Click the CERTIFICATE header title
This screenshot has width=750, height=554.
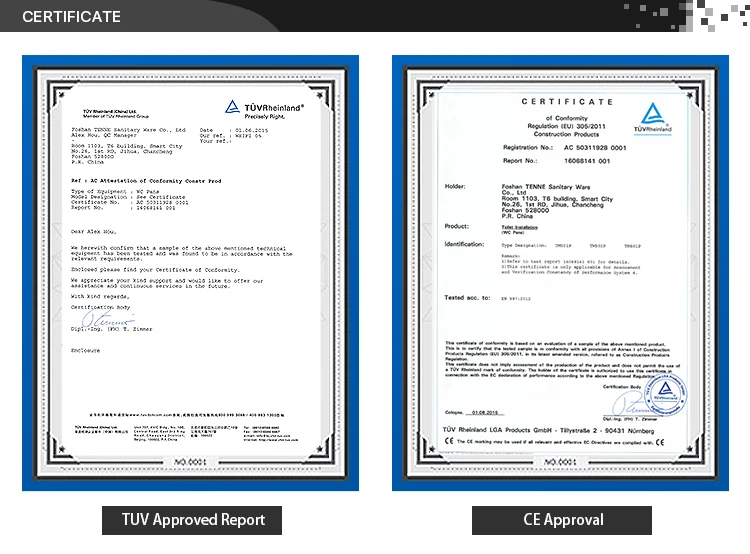click(x=71, y=17)
